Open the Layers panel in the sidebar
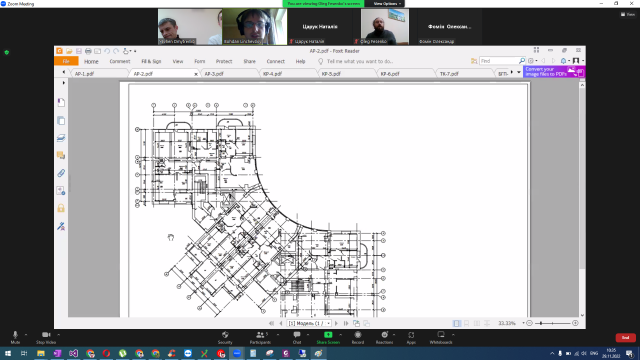 click(x=61, y=138)
